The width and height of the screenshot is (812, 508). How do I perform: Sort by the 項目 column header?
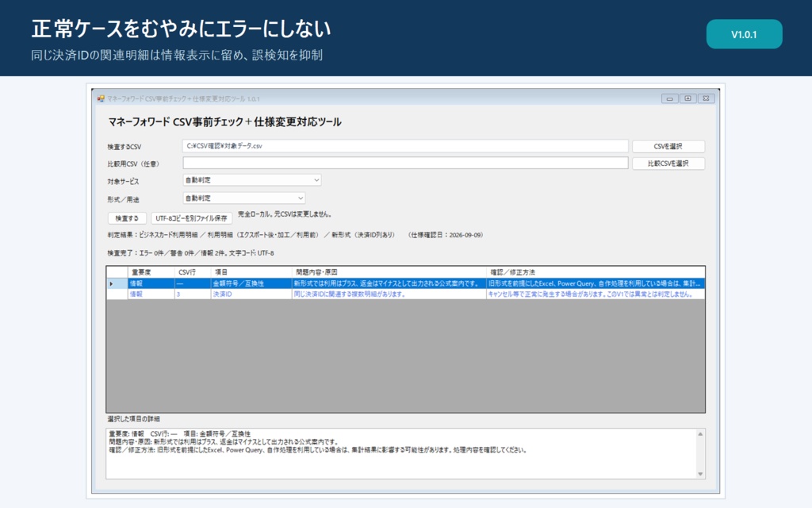(251, 272)
